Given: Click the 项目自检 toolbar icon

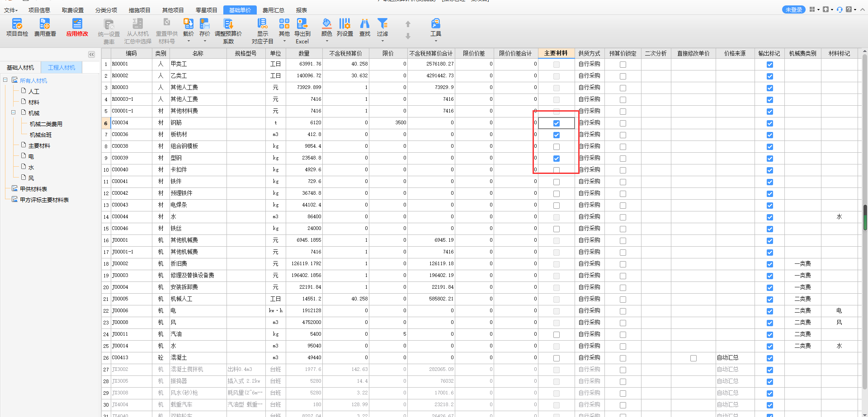Looking at the screenshot, I should 17,27.
